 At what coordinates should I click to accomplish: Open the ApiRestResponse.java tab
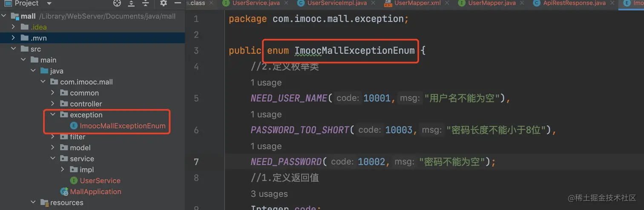[574, 3]
